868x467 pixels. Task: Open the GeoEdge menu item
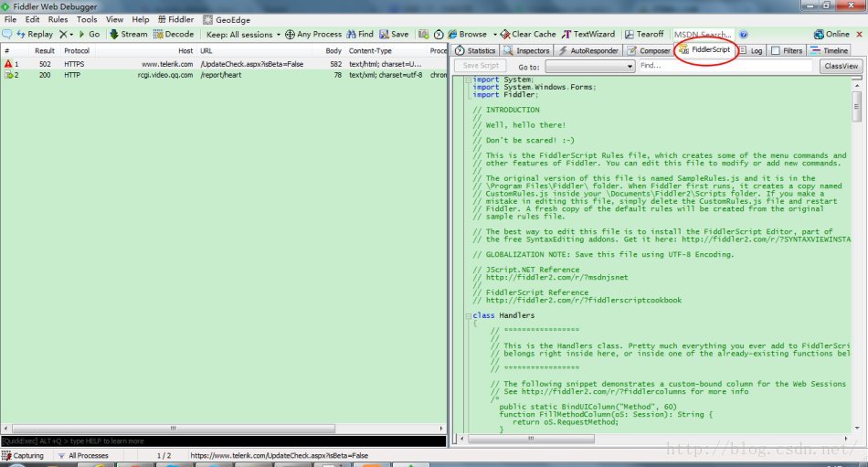coord(227,19)
